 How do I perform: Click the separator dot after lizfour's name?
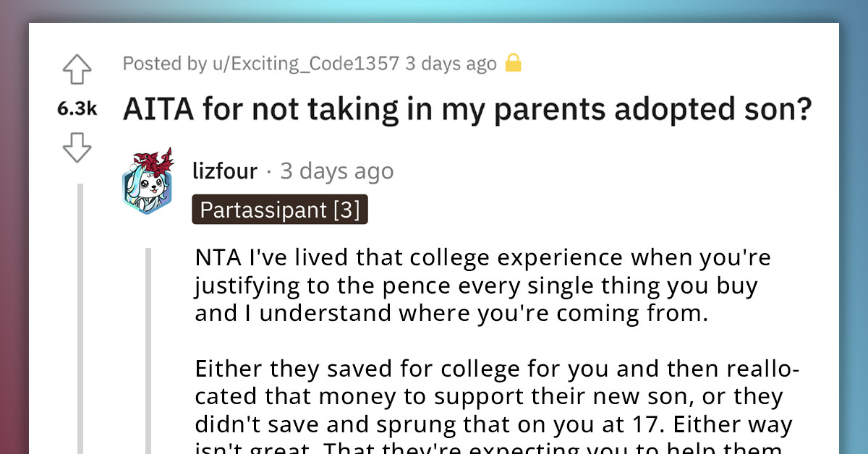tap(268, 171)
